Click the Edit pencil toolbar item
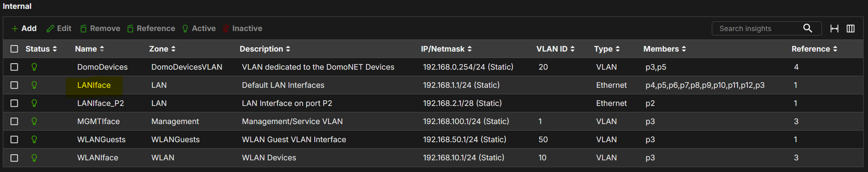The height and width of the screenshot is (172, 868). pyautogui.click(x=59, y=29)
